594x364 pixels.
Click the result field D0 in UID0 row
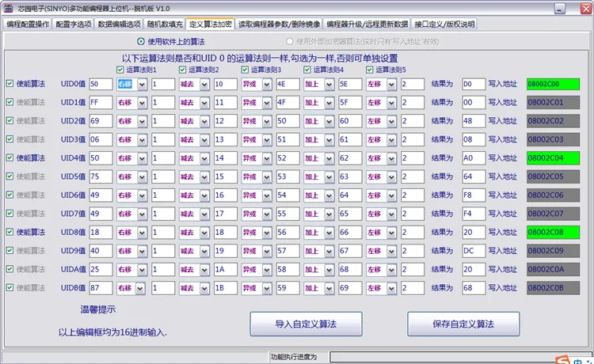point(474,84)
